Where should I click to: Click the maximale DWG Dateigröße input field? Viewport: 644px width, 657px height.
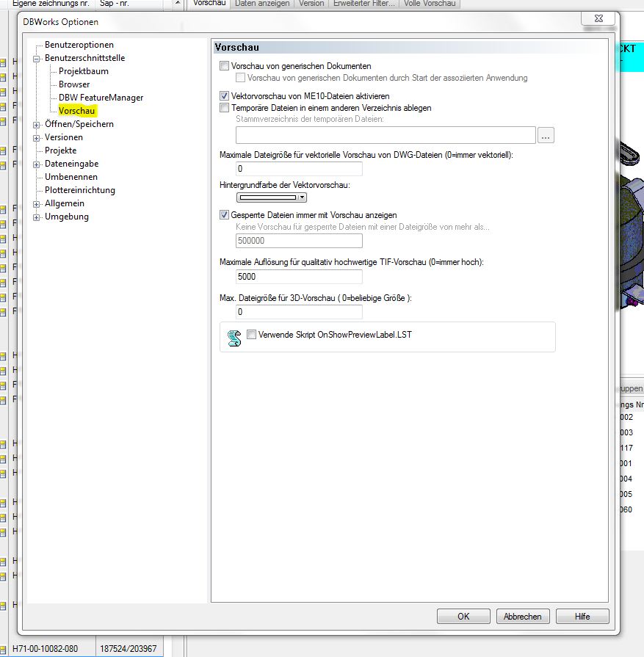coord(299,168)
